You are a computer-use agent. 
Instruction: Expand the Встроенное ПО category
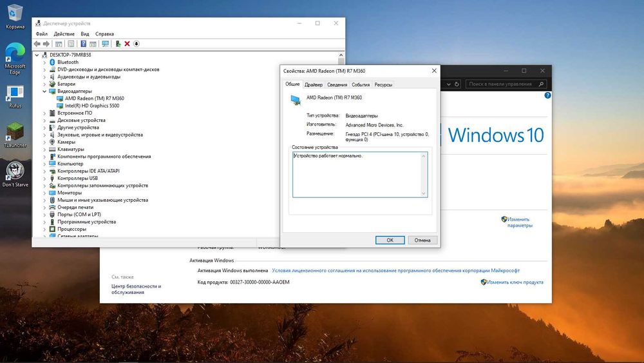coord(44,113)
